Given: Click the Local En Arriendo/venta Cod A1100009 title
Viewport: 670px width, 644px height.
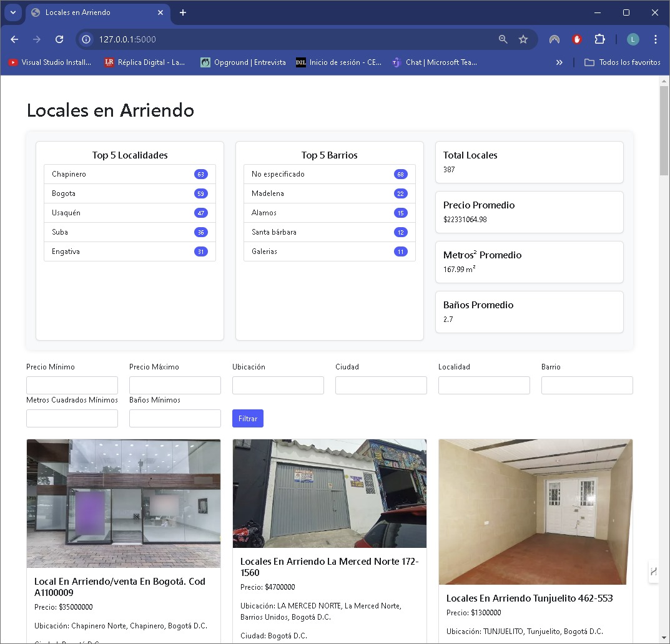Looking at the screenshot, I should [x=120, y=587].
